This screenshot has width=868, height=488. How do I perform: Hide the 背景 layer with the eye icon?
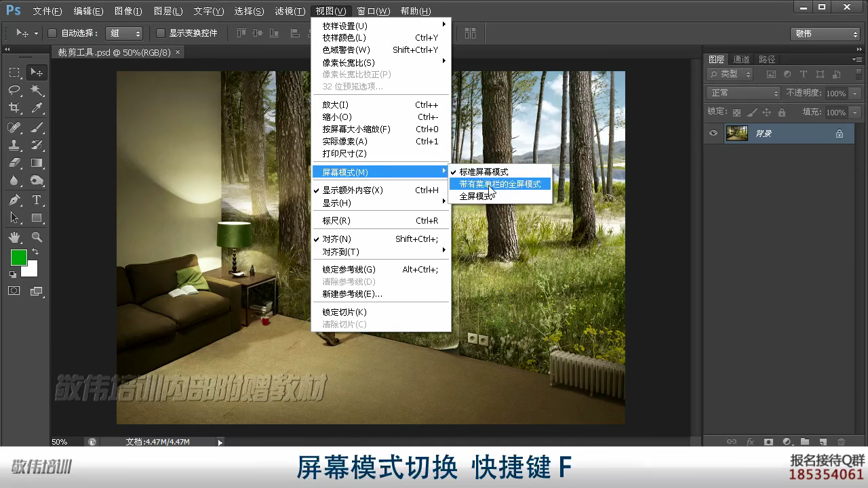713,134
